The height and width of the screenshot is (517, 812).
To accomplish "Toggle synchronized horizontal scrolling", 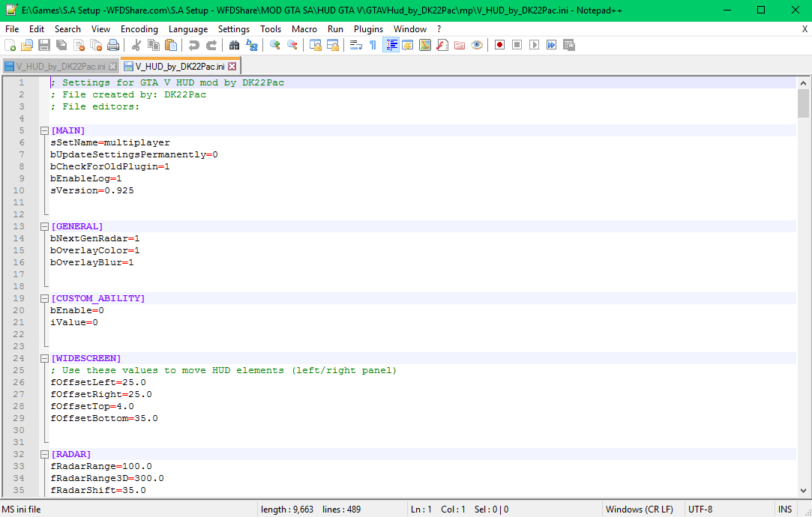I will [332, 45].
